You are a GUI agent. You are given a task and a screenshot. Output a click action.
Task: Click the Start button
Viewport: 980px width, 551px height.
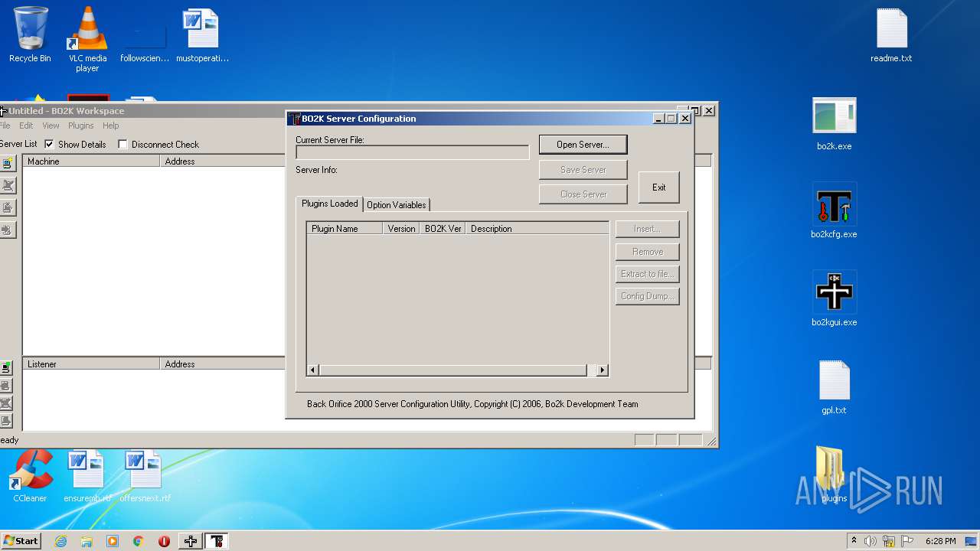21,541
